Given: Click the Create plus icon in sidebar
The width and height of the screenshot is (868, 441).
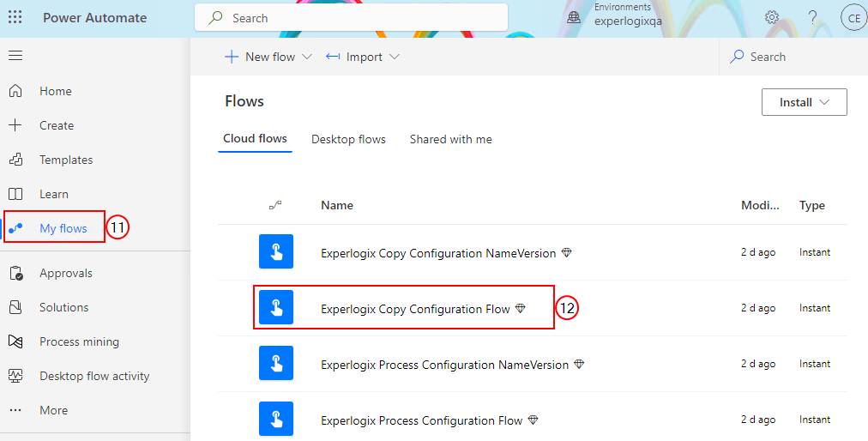Looking at the screenshot, I should click(x=15, y=125).
